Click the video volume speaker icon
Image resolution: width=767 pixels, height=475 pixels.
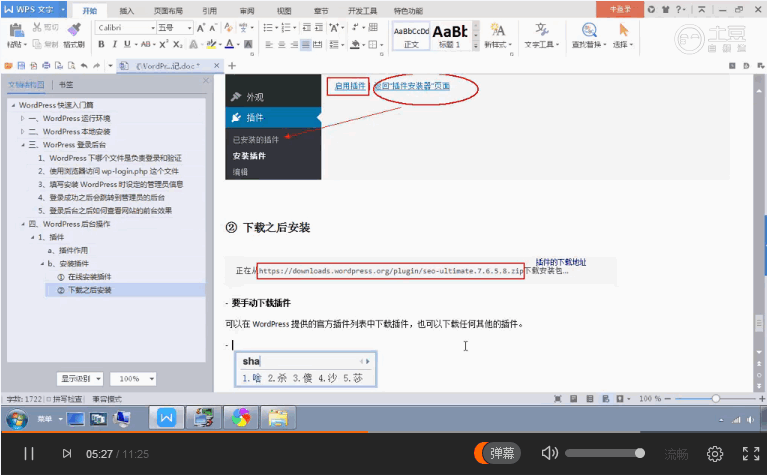549,453
